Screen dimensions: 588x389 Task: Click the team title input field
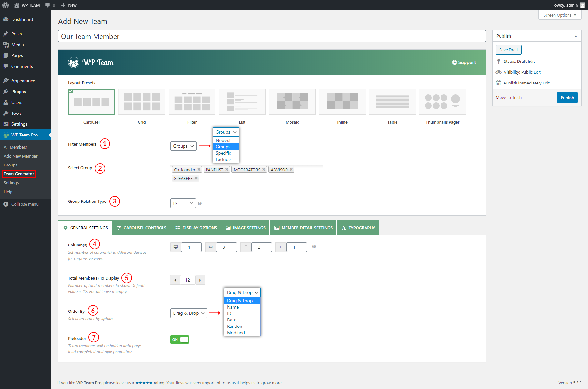coord(272,36)
